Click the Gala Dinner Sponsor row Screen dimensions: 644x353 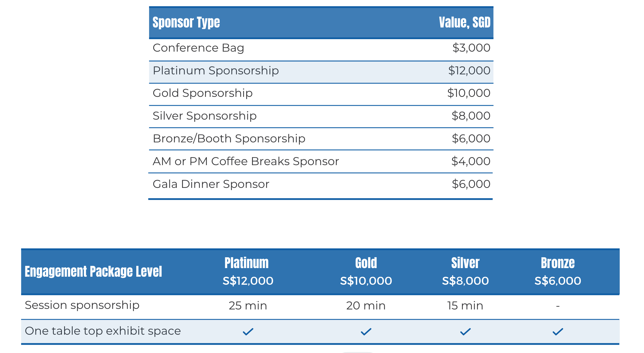pyautogui.click(x=321, y=185)
